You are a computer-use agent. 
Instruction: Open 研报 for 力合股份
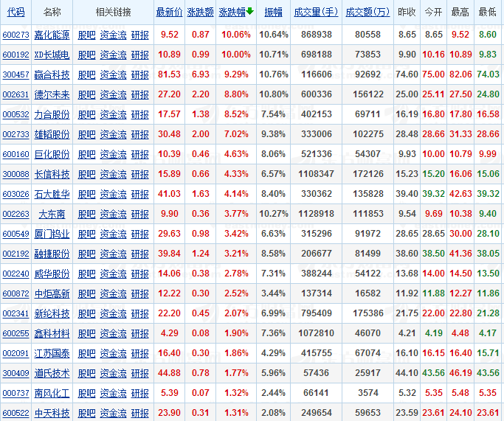click(x=139, y=114)
